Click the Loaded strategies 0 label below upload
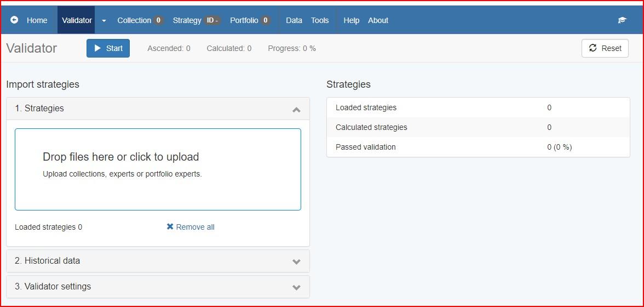The height and width of the screenshot is (307, 644). coord(48,227)
